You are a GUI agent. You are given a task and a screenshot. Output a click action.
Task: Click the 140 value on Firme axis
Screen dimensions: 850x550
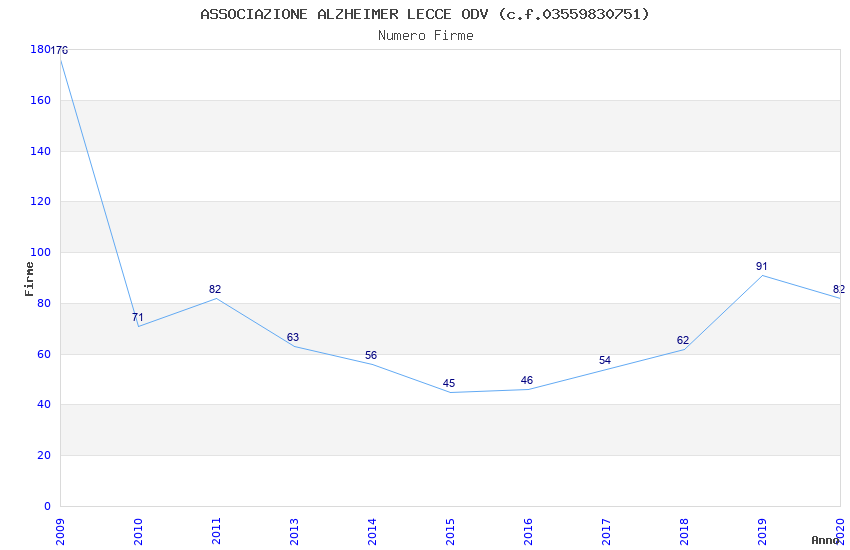[41, 151]
